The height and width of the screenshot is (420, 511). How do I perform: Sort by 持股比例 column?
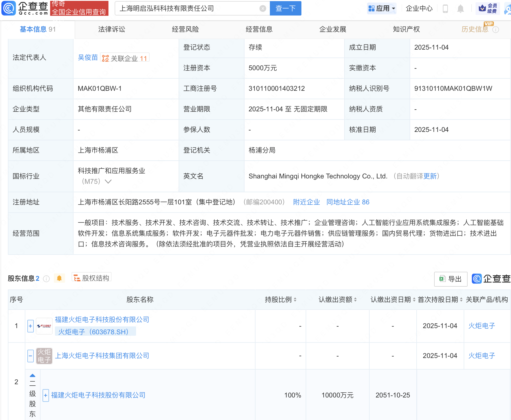[x=295, y=300]
